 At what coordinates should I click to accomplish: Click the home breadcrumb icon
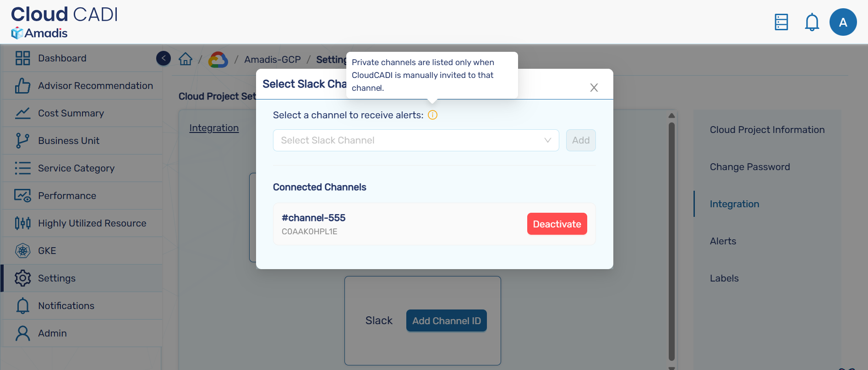[x=186, y=59]
